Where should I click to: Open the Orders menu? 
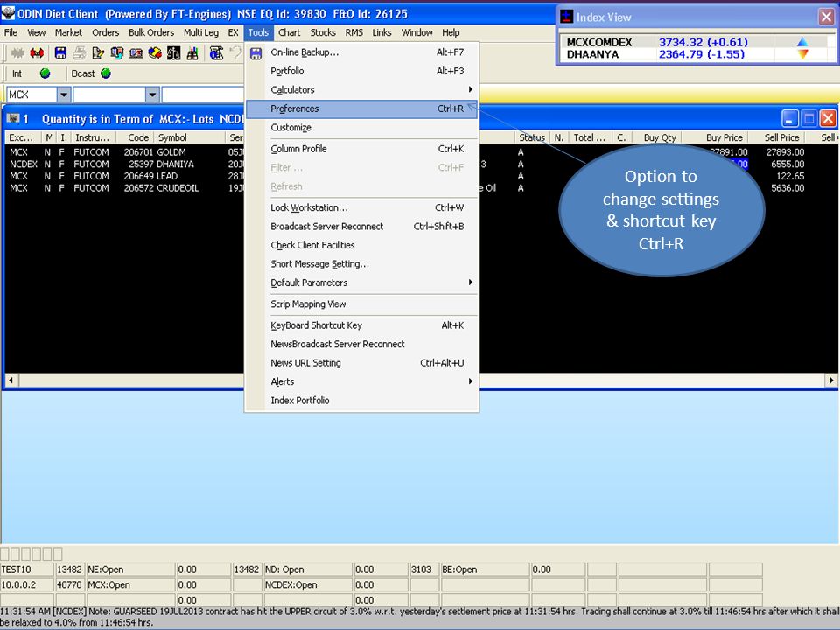click(x=106, y=32)
